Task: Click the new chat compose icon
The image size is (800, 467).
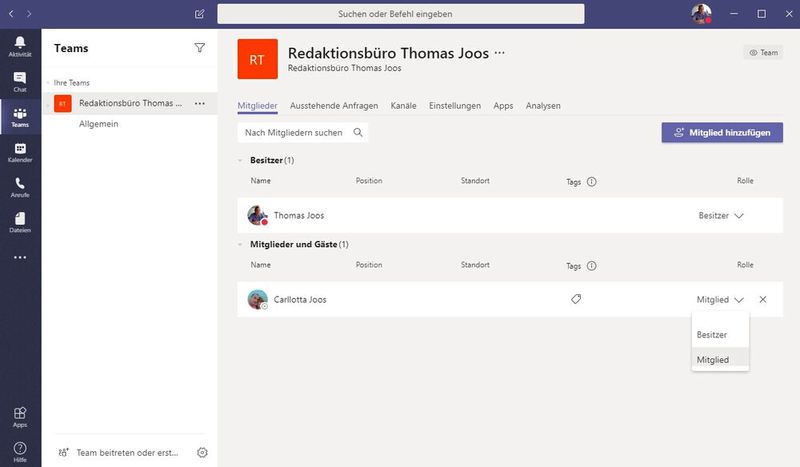Action: point(200,14)
